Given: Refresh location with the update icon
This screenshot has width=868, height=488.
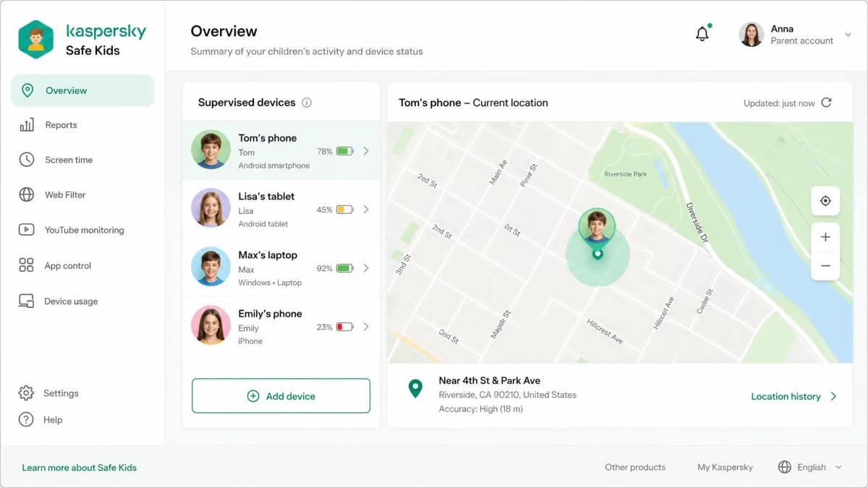Looking at the screenshot, I should [827, 103].
